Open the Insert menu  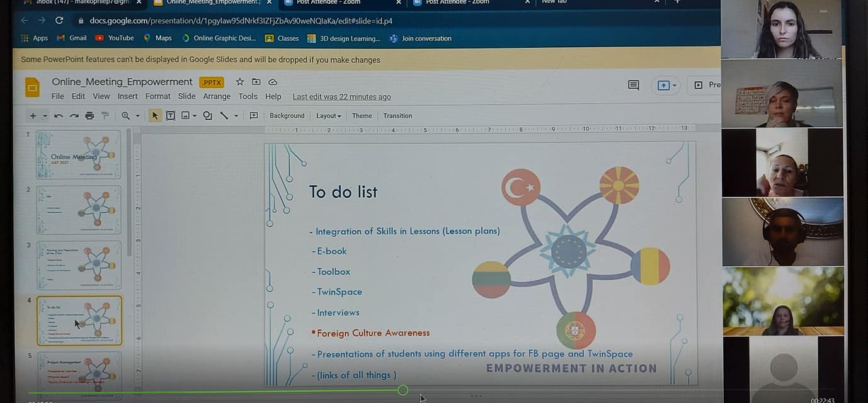(x=127, y=96)
